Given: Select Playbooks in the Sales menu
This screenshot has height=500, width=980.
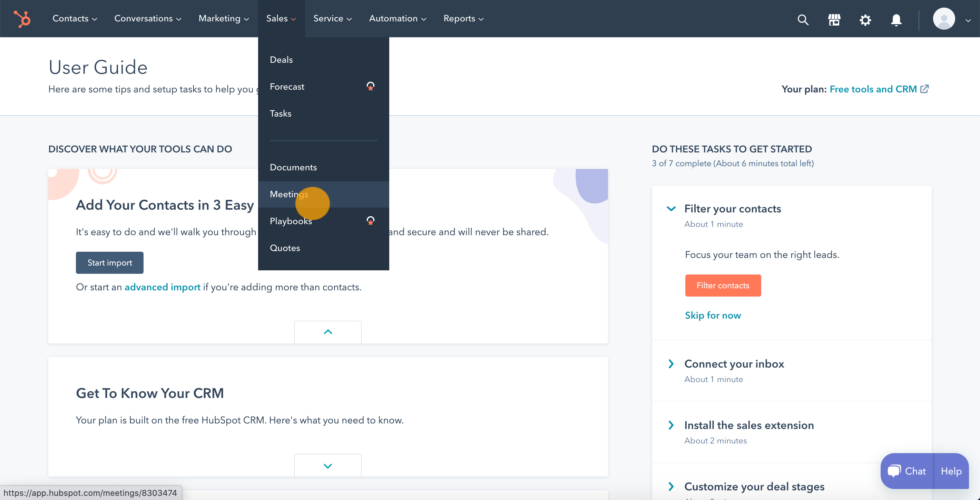Looking at the screenshot, I should tap(323, 221).
